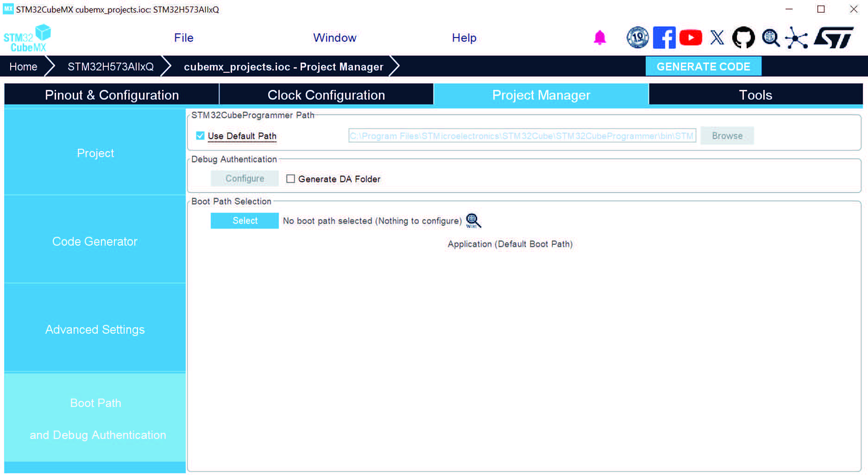Click the 10th anniversary badge icon
This screenshot has width=868, height=476.
tap(638, 38)
